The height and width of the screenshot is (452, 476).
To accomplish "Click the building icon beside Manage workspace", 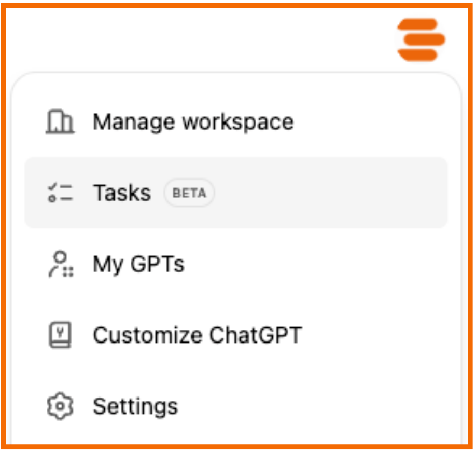I will coord(60,122).
